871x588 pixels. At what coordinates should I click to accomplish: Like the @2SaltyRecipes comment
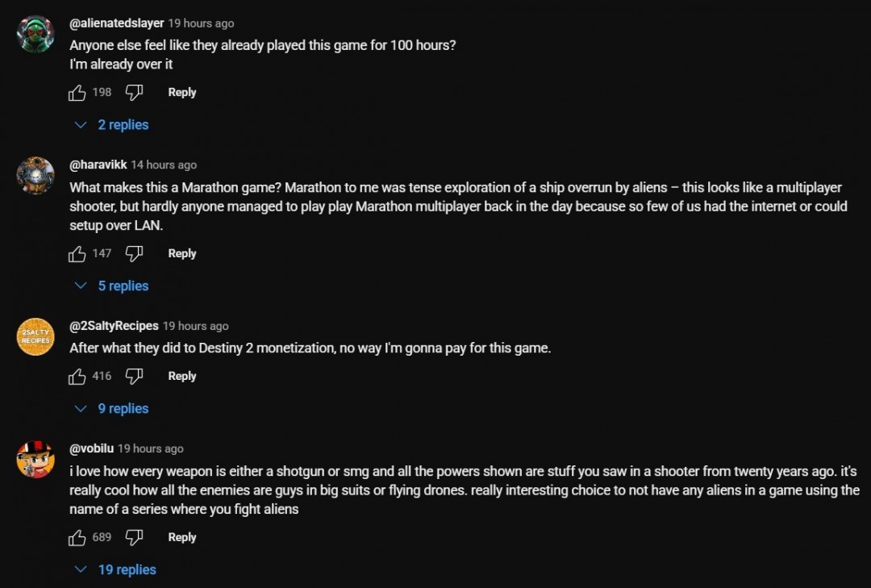pyautogui.click(x=77, y=377)
